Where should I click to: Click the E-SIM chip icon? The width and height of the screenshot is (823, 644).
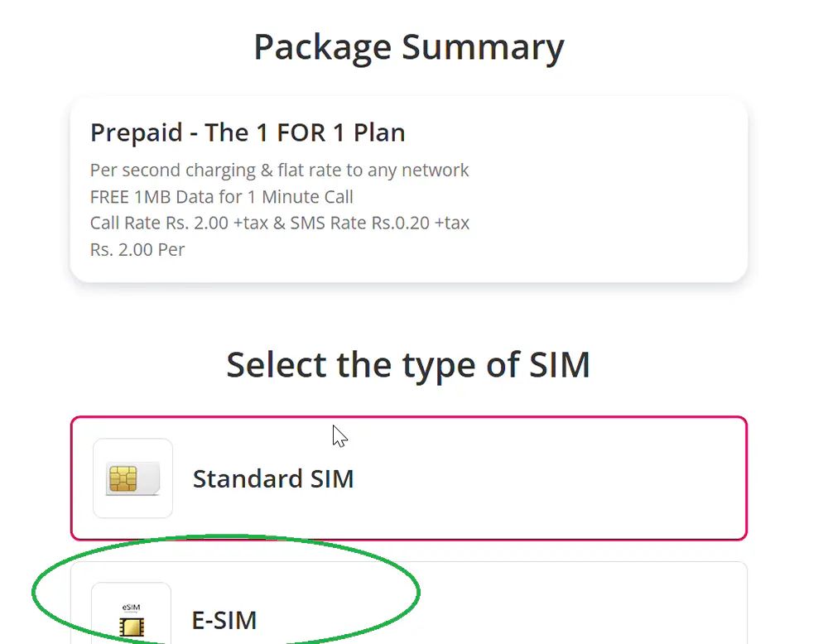tap(132, 628)
